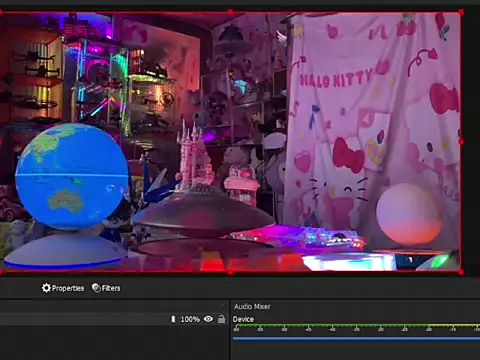Click the blue globe in the preview
Image resolution: width=480 pixels, height=360 pixels.
[72, 177]
